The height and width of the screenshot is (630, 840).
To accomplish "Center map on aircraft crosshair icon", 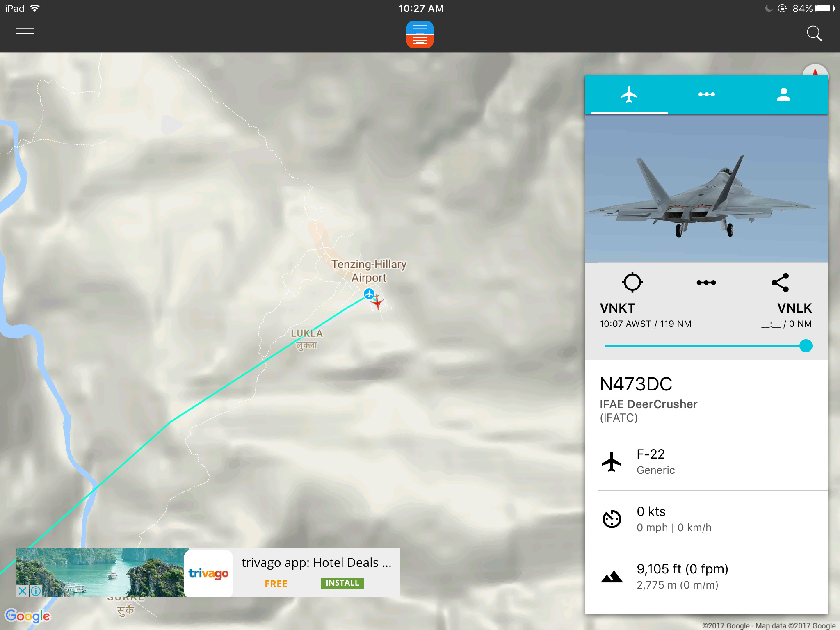I will point(632,282).
